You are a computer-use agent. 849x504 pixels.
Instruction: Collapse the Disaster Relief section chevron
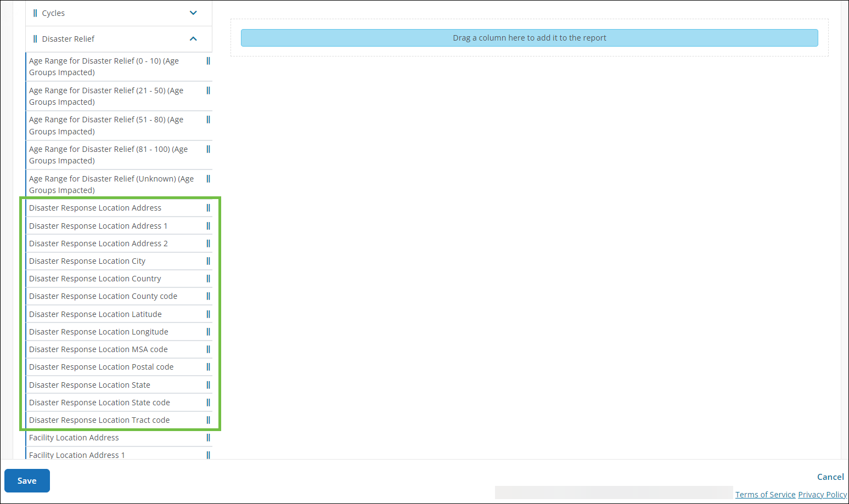tap(193, 38)
